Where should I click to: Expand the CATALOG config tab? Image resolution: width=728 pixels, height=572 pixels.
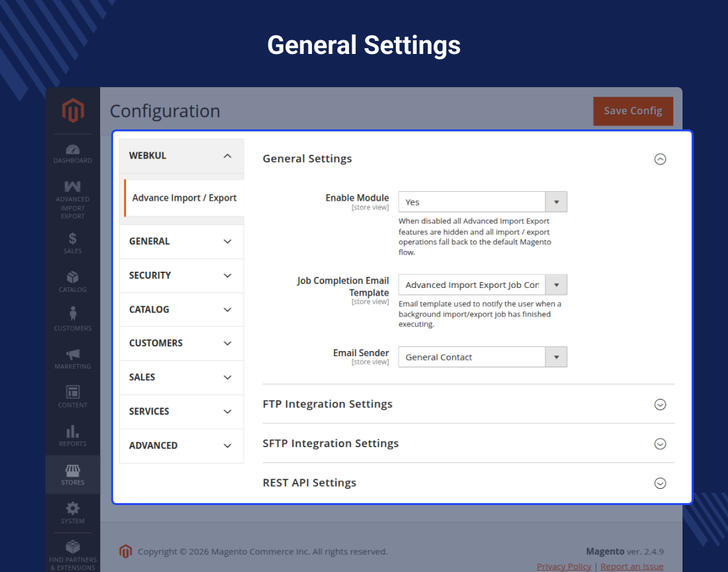[181, 309]
